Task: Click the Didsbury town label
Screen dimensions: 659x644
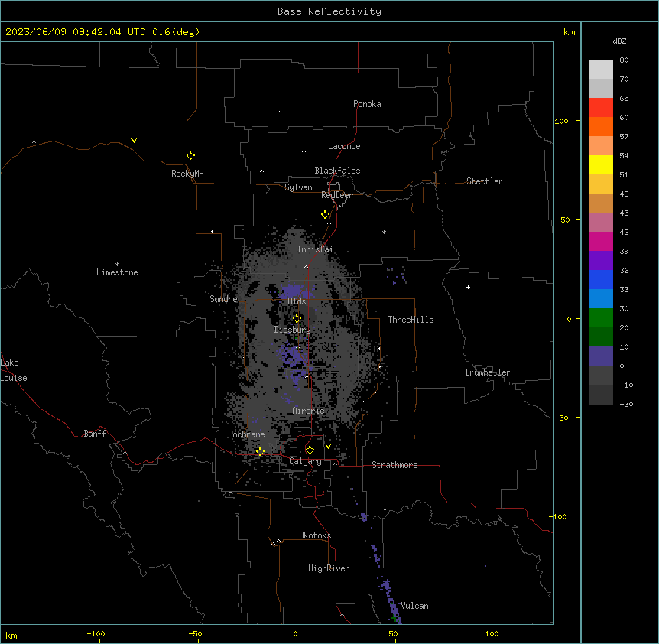Action: [x=293, y=330]
